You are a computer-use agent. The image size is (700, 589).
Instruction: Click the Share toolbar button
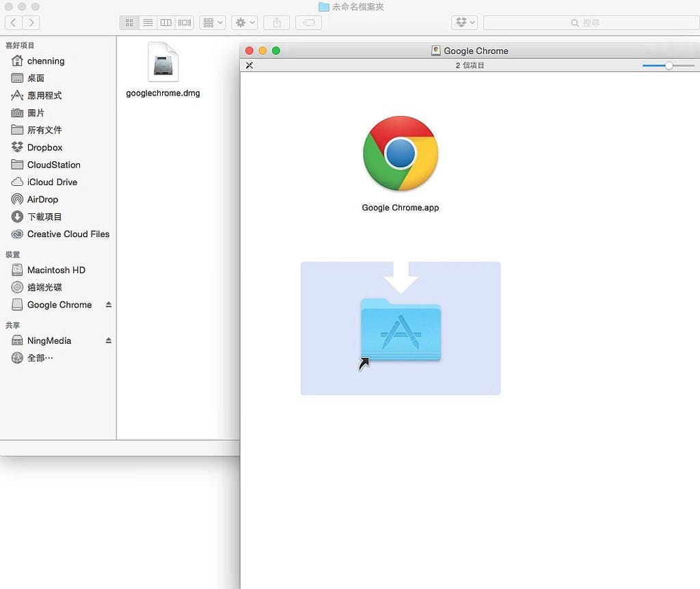(x=277, y=23)
